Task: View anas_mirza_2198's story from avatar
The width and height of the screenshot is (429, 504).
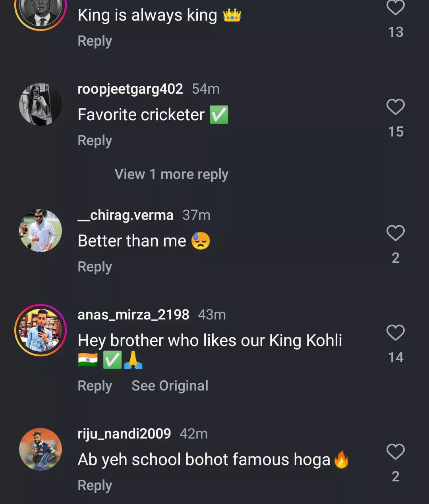Action: pyautogui.click(x=41, y=330)
